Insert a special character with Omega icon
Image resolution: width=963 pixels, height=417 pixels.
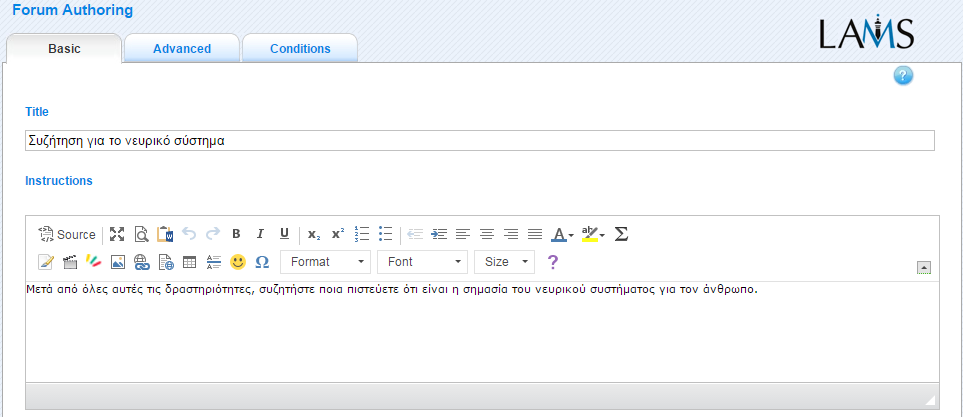pyautogui.click(x=262, y=262)
